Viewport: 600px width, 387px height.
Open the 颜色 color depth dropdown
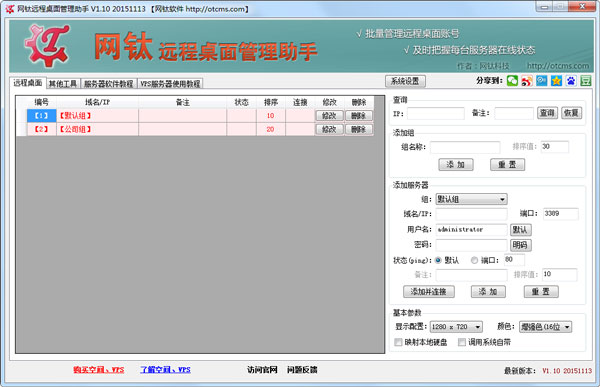545,327
